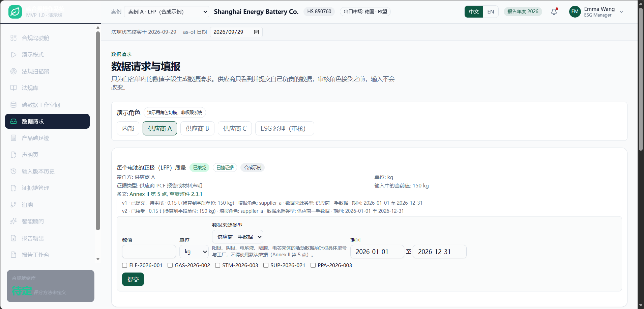This screenshot has width=644, height=309.
Task: Click the 条文: Annex II 第 5 点 text
Action: (x=159, y=194)
